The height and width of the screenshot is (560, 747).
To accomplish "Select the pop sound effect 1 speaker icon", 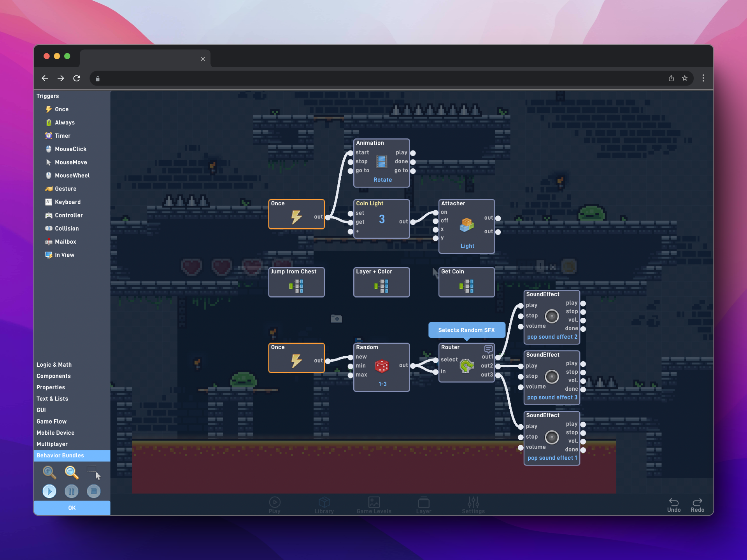I will 552,437.
